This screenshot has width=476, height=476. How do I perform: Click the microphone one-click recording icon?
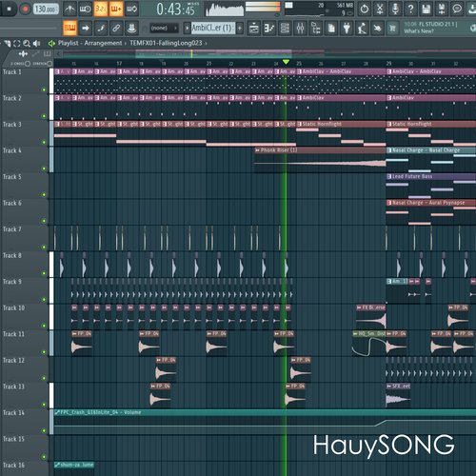pos(395,9)
